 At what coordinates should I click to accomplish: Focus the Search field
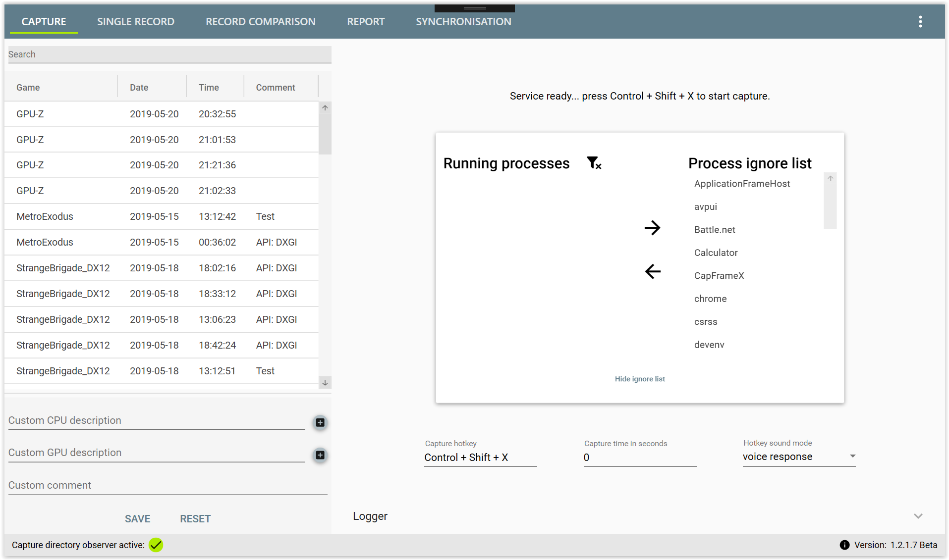(x=169, y=54)
